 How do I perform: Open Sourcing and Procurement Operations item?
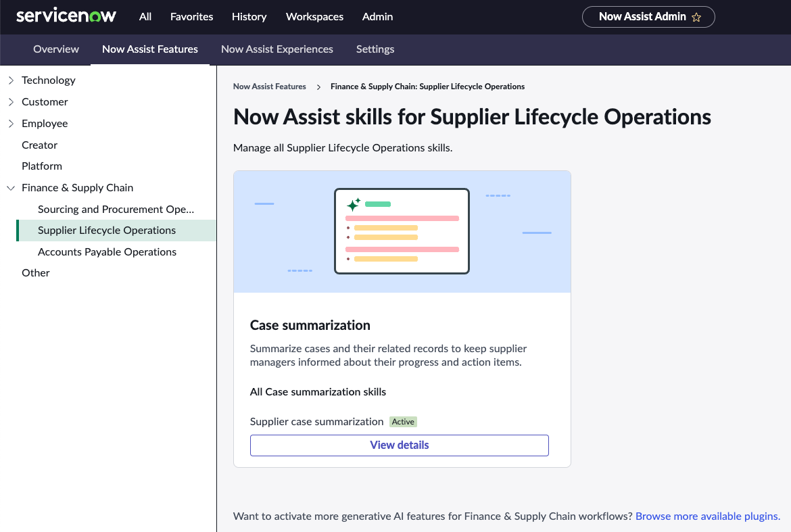coord(116,210)
